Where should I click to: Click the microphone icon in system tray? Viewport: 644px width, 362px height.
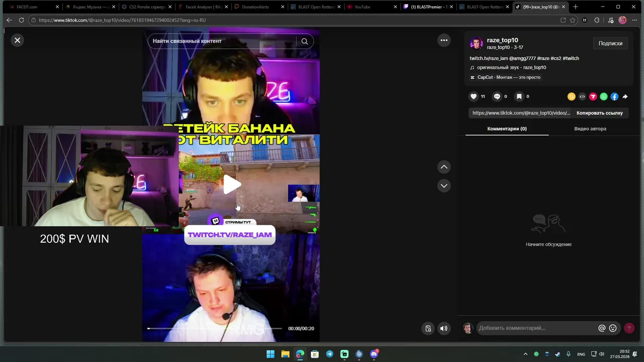569,354
